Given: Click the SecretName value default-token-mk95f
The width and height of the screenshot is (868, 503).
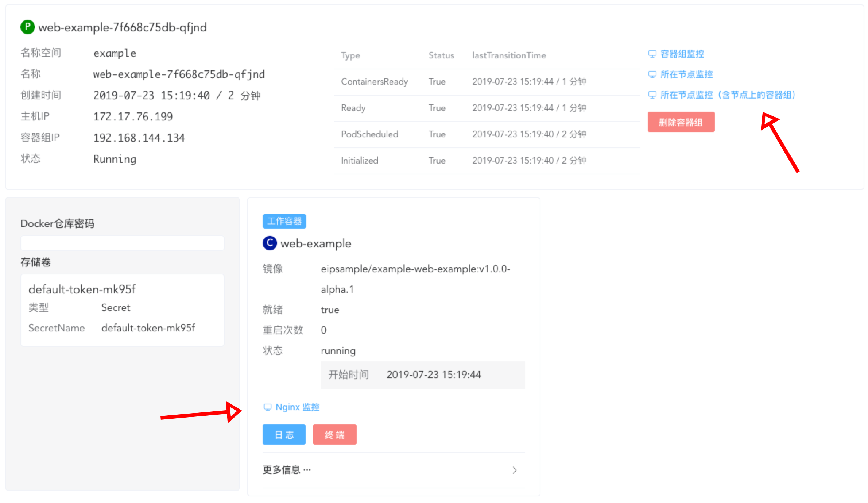Looking at the screenshot, I should coord(148,328).
